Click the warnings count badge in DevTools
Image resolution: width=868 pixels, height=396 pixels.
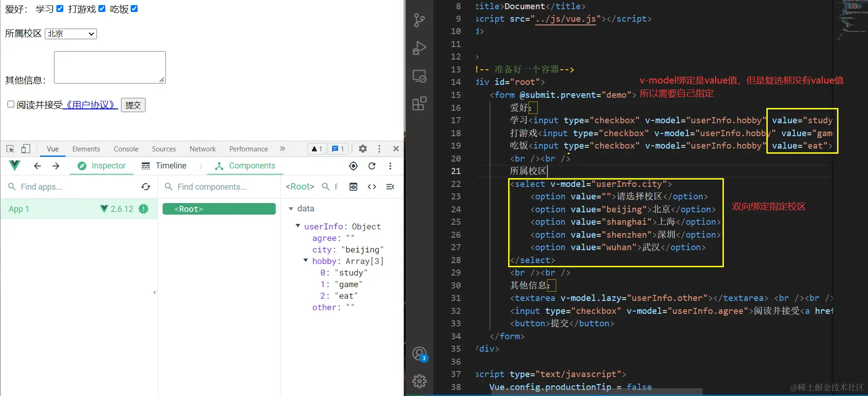317,149
